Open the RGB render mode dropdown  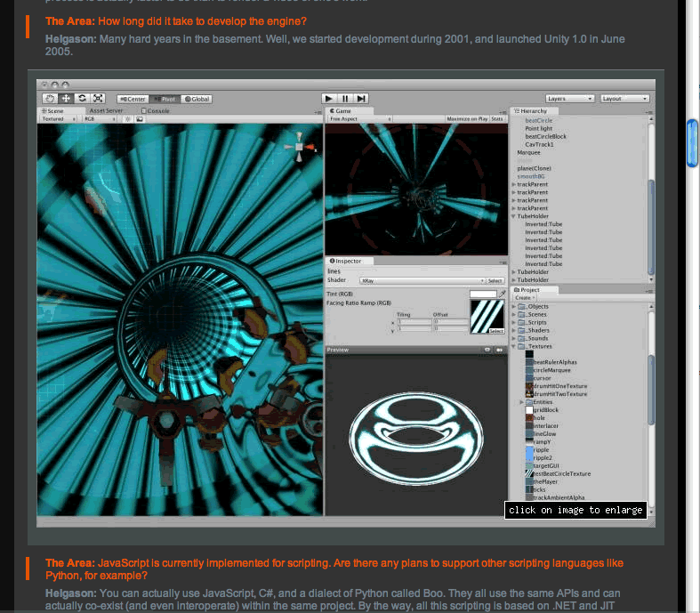pos(100,119)
